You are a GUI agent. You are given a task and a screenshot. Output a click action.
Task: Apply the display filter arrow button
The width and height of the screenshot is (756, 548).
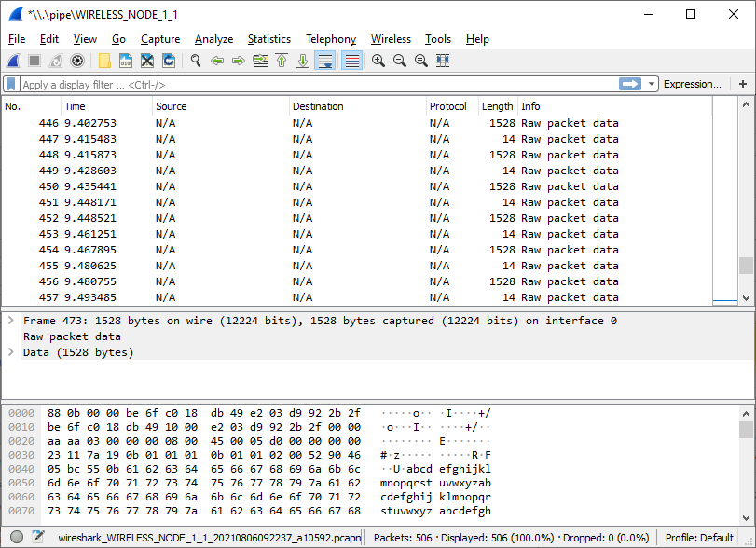click(x=630, y=85)
